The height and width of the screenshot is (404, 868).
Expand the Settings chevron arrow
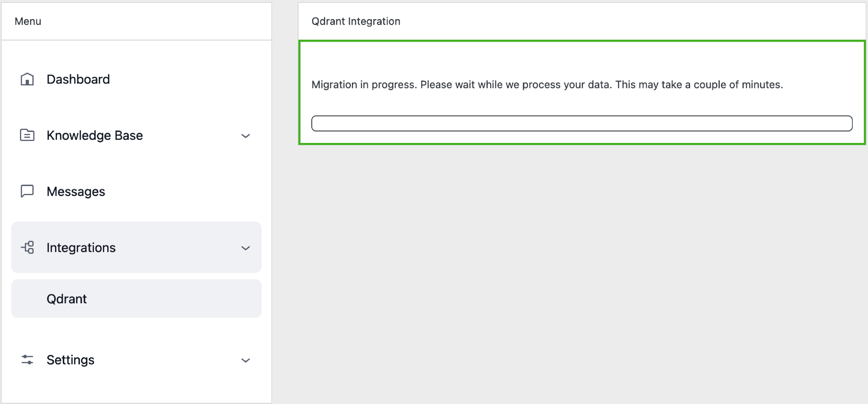pyautogui.click(x=246, y=360)
